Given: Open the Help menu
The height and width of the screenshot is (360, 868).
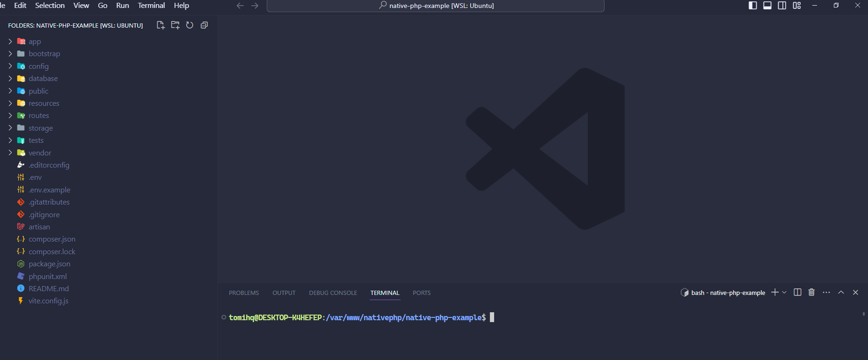Looking at the screenshot, I should coord(182,6).
